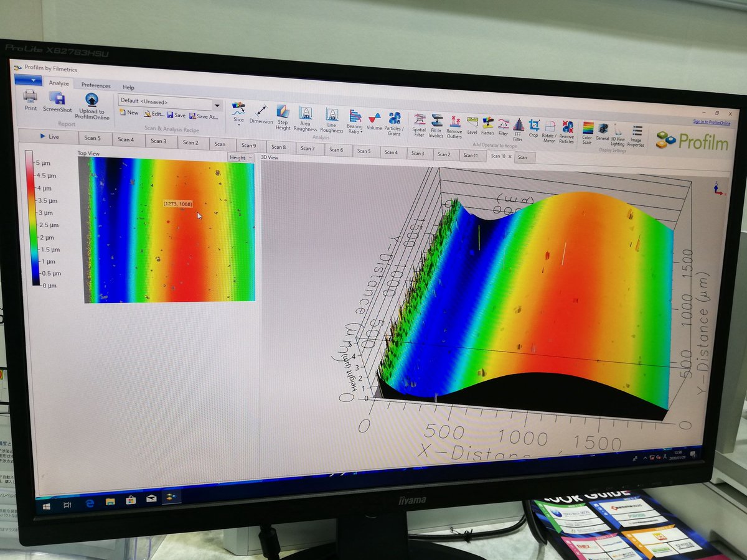Add the FFT Filter operator
Viewport: 747px width, 560px height.
click(518, 129)
